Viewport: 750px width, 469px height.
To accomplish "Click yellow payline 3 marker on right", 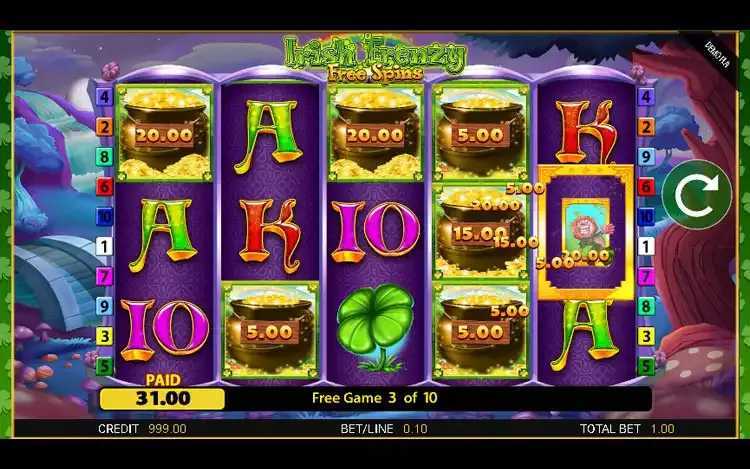I will (646, 336).
